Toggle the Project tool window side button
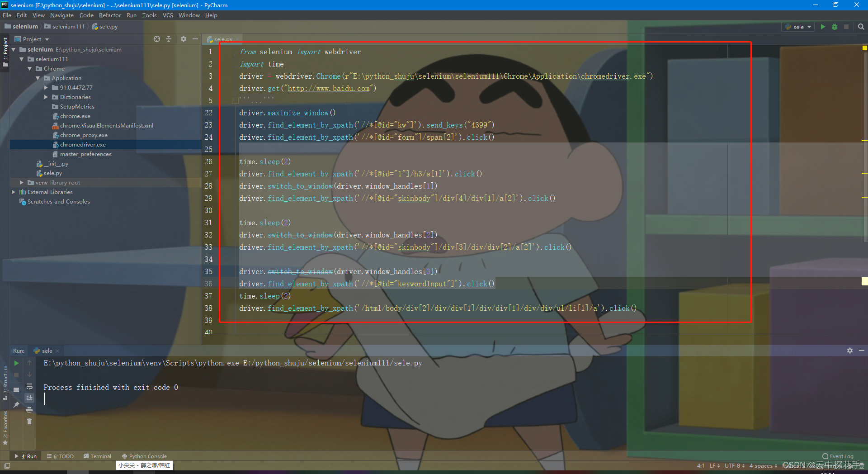The height and width of the screenshot is (474, 868). [5, 52]
